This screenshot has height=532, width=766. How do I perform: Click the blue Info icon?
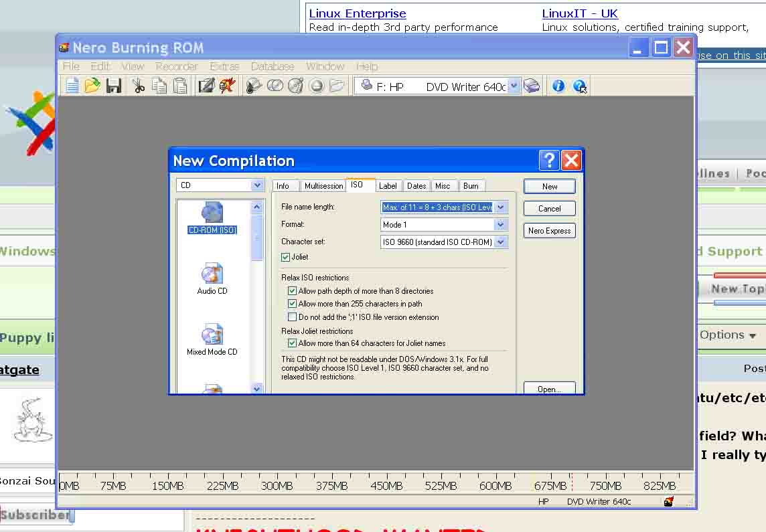558,86
